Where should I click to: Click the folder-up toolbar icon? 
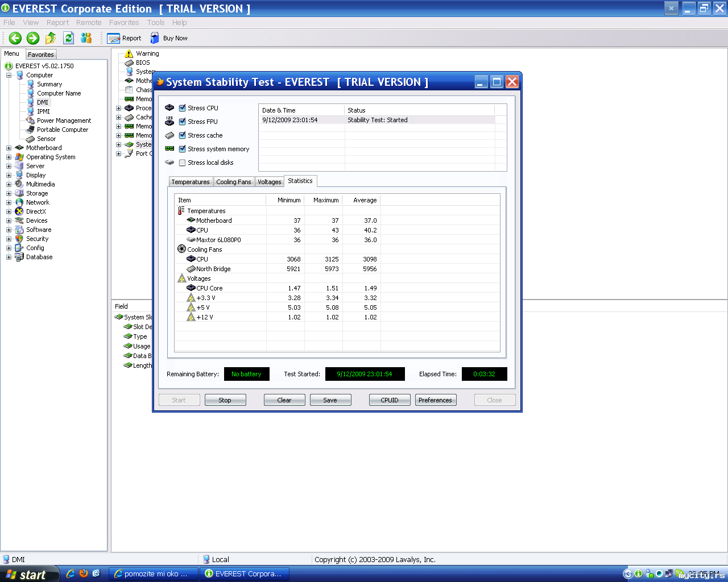(51, 38)
